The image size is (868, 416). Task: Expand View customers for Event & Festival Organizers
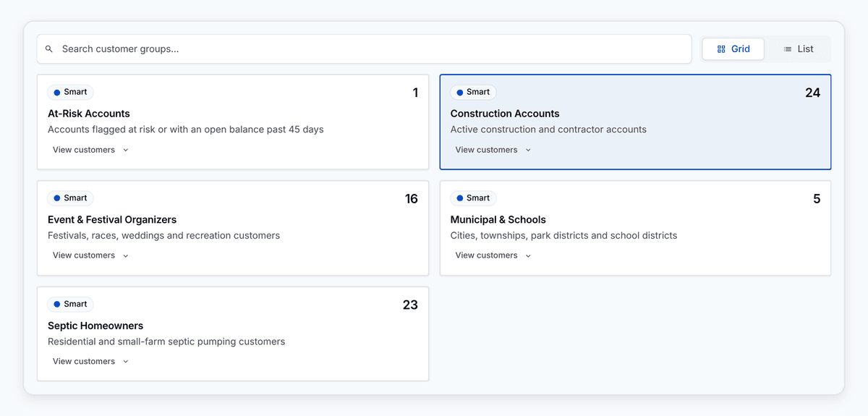(x=90, y=255)
